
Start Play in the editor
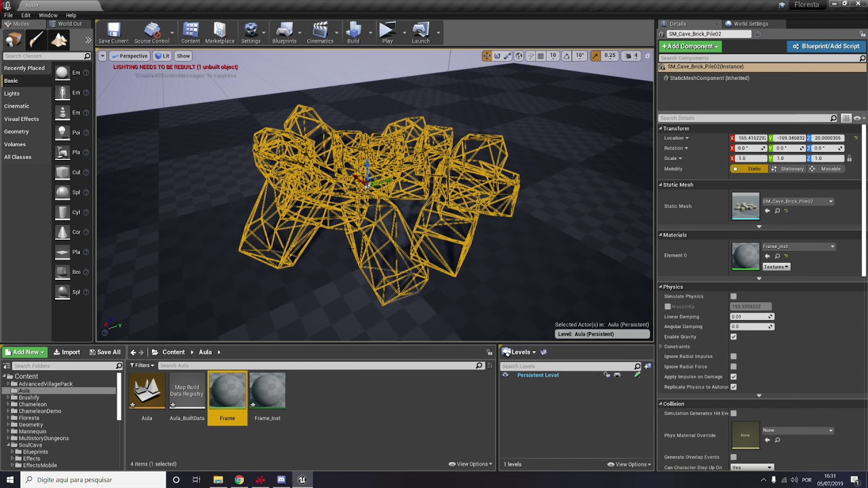point(387,33)
